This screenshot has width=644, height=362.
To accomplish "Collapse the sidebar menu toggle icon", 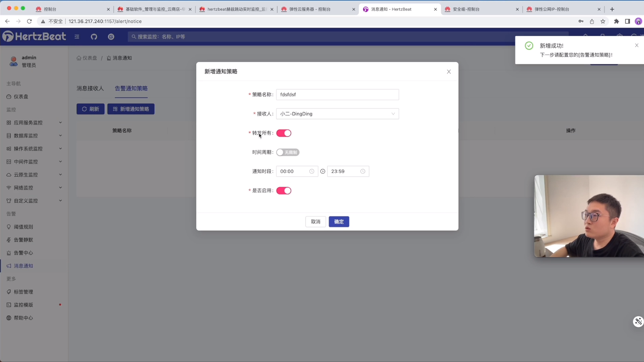I will tap(77, 37).
